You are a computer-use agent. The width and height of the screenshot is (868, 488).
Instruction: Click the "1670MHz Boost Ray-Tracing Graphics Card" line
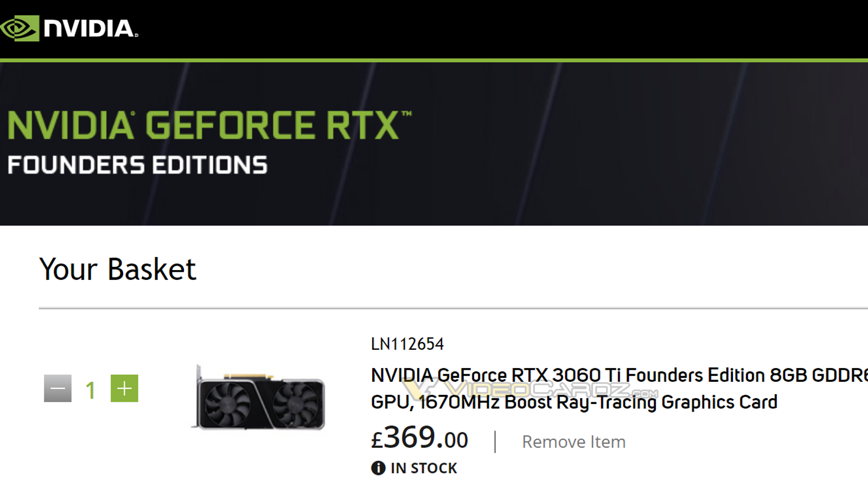(x=597, y=402)
